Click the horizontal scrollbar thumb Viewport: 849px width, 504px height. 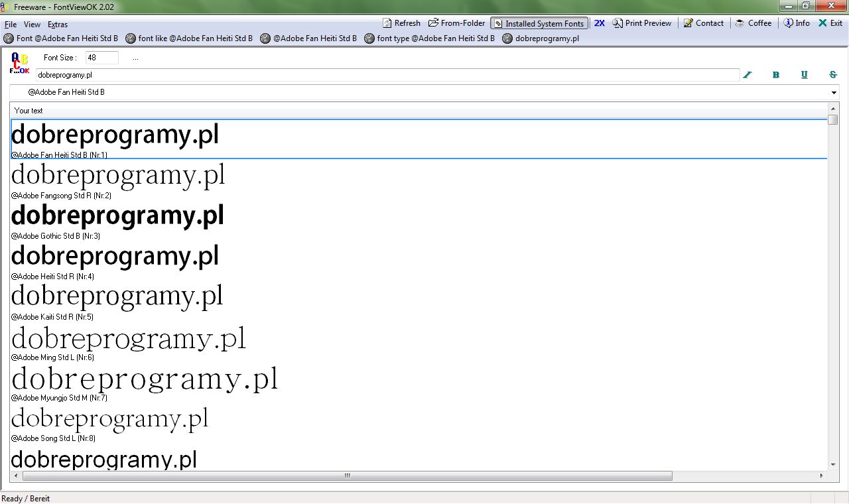tap(348, 475)
